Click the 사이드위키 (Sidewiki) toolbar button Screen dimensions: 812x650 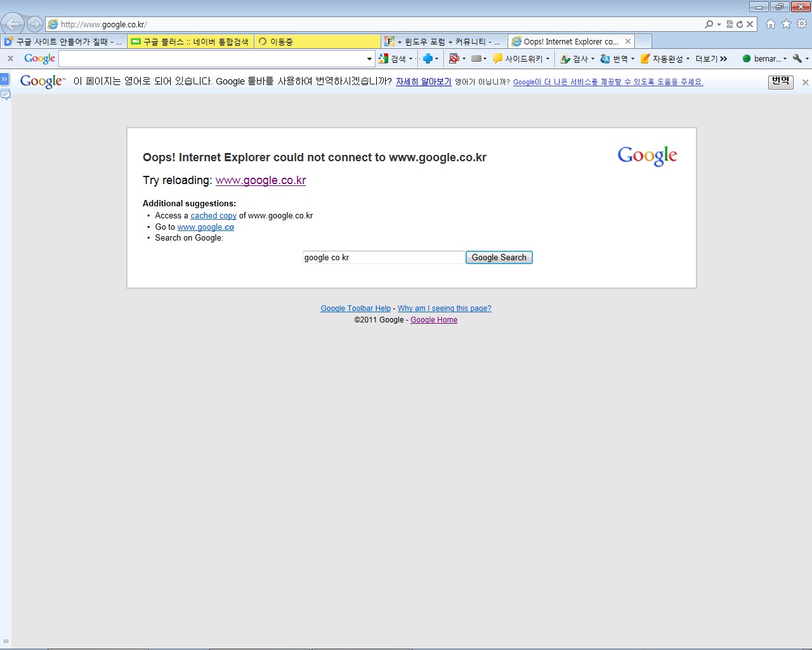point(518,58)
